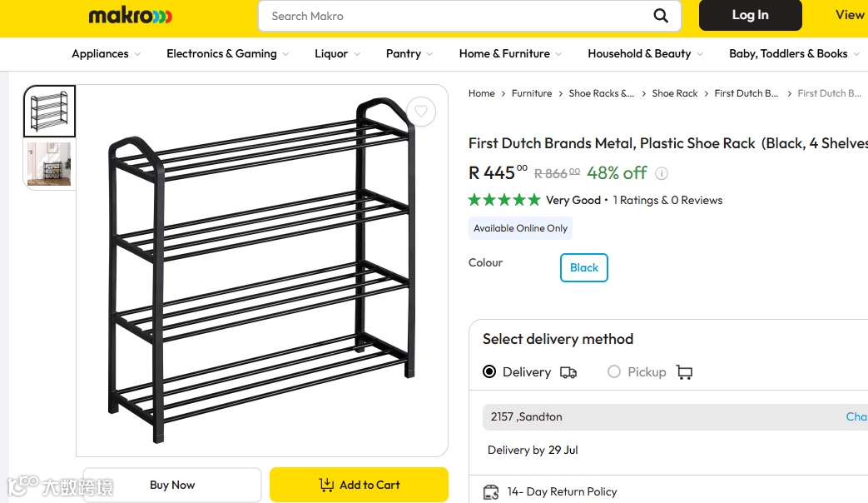This screenshot has width=868, height=503.
Task: Click the pickup trolley icon
Action: pyautogui.click(x=684, y=372)
